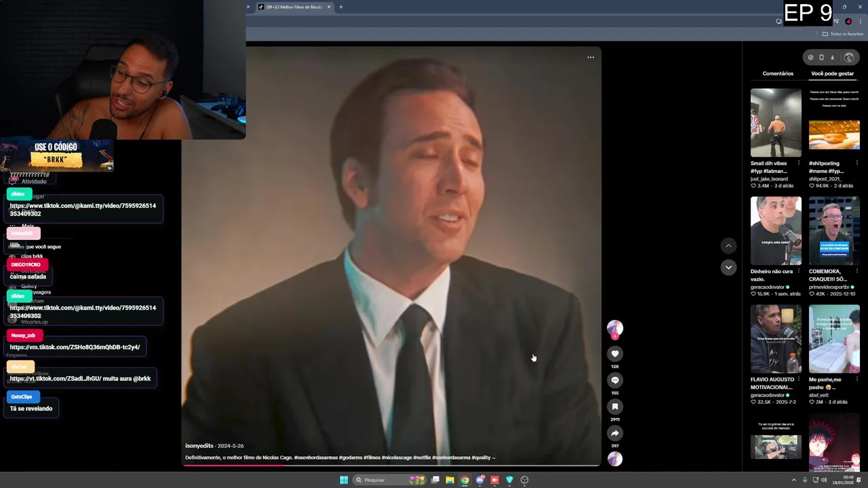The image size is (868, 488).
Task: Open options for the Small dih vibes video
Action: click(x=798, y=163)
